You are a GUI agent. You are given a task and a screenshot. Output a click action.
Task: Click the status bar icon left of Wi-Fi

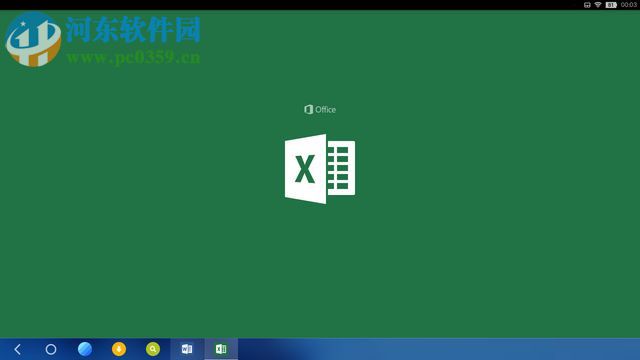587,5
